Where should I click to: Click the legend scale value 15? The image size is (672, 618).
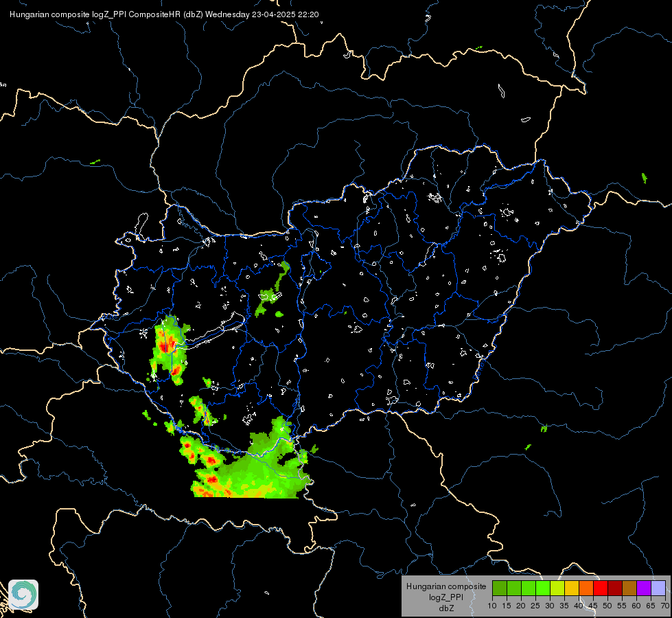pos(507,606)
